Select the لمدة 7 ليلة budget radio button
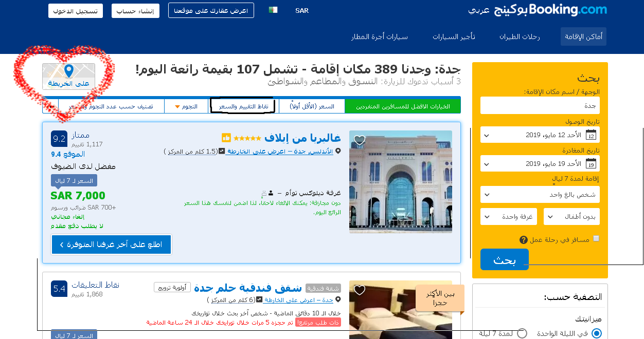The height and width of the screenshot is (339, 644). tap(522, 333)
